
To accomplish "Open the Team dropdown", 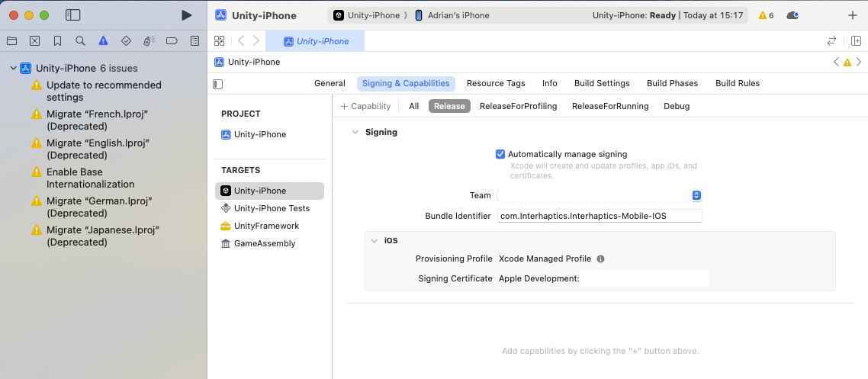I will tap(600, 195).
